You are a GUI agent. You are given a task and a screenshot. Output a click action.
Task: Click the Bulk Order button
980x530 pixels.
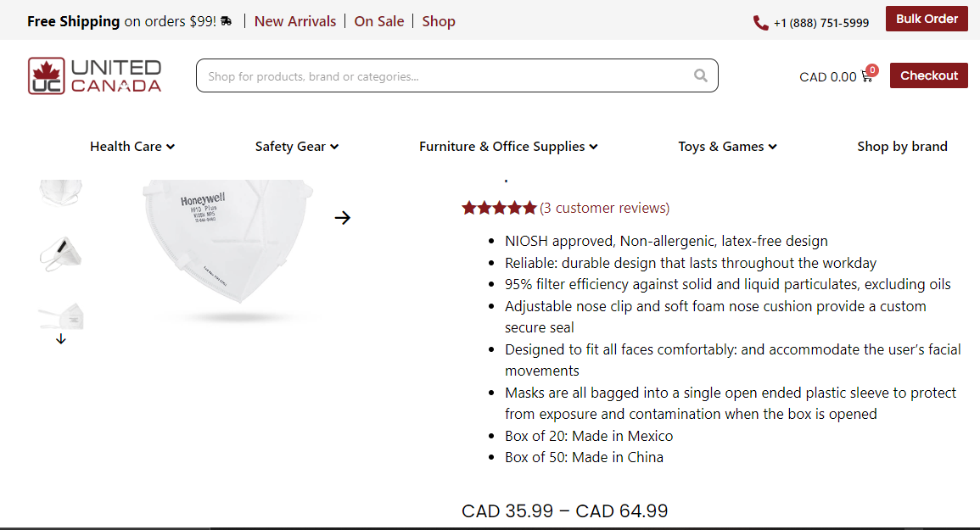pos(927,19)
